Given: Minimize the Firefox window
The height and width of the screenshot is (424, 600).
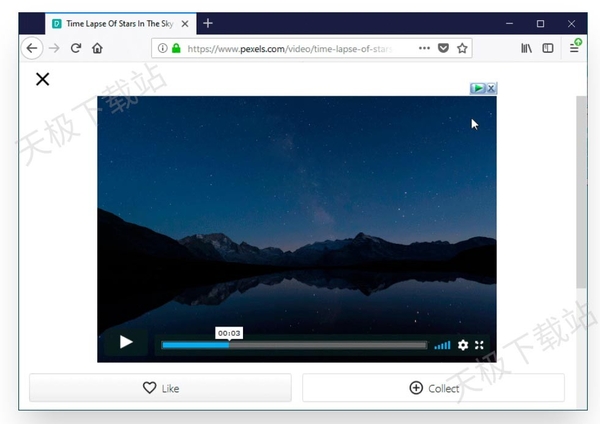Looking at the screenshot, I should (509, 24).
